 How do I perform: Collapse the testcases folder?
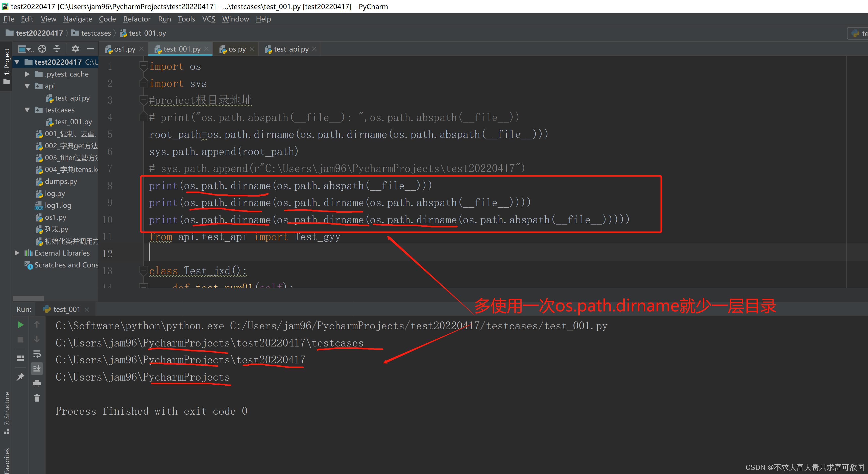[x=27, y=110]
